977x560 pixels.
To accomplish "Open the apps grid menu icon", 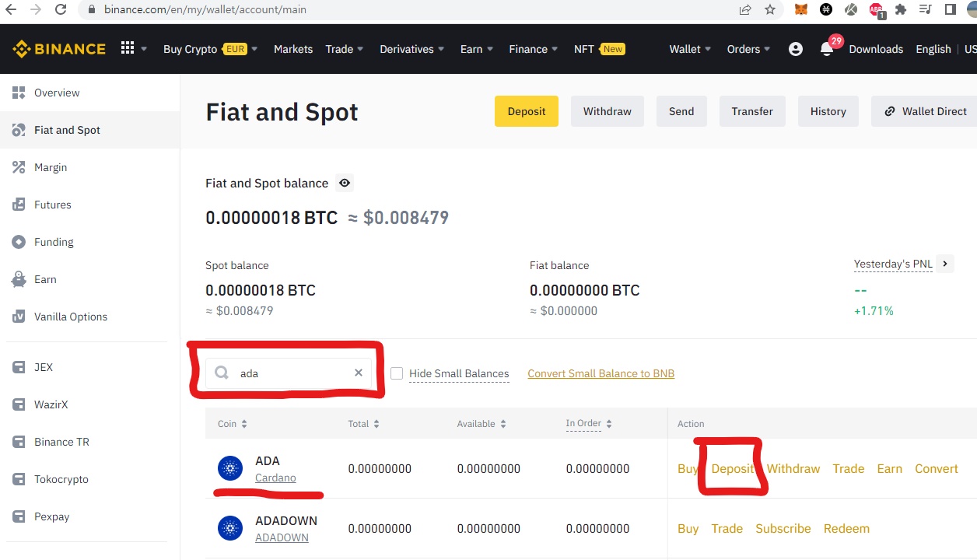I will pos(128,48).
